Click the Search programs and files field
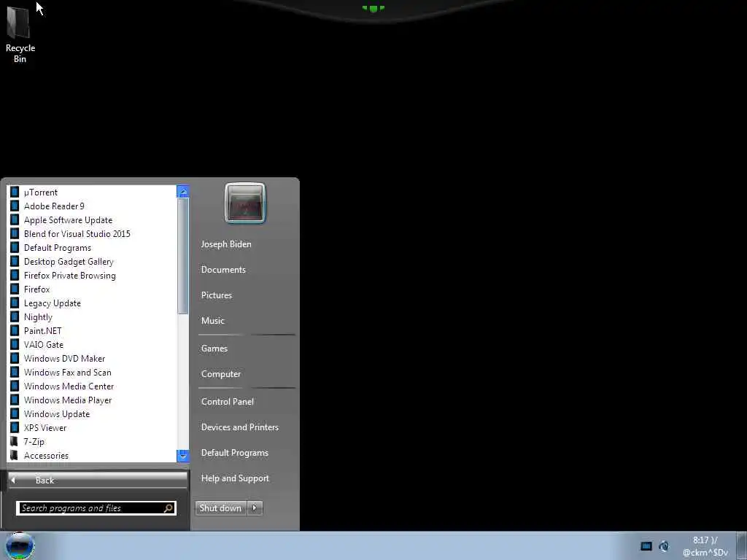Screen dimensions: 747x560 point(96,508)
